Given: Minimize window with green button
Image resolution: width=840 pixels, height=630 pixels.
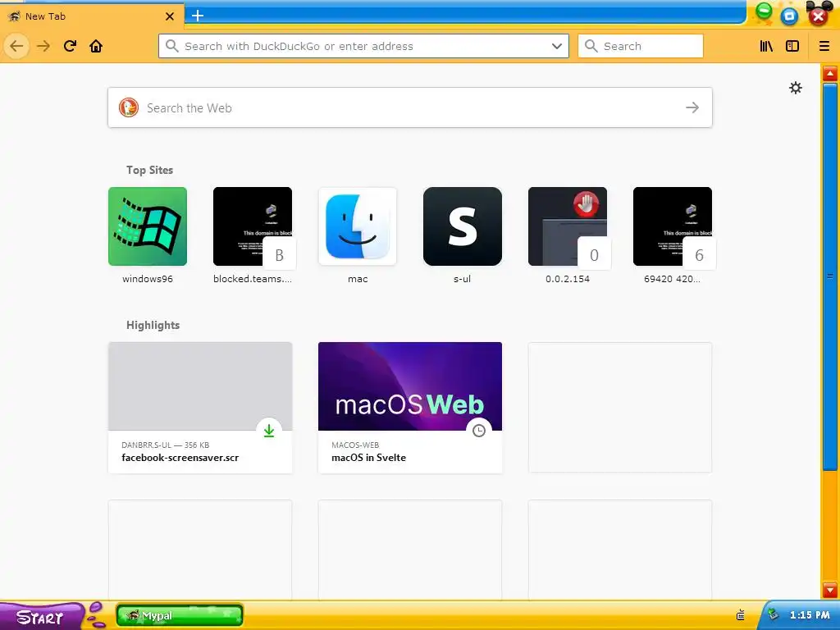Looking at the screenshot, I should [x=764, y=11].
